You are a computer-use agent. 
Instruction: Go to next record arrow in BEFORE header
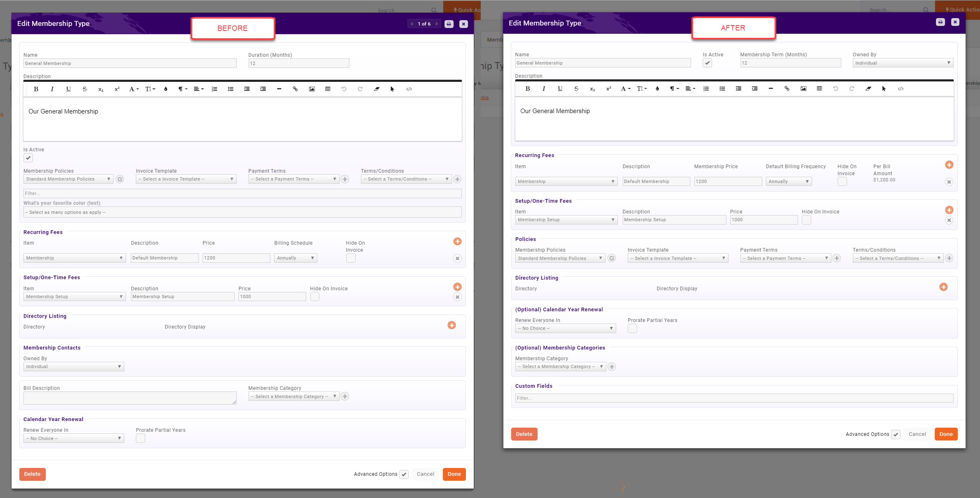437,24
